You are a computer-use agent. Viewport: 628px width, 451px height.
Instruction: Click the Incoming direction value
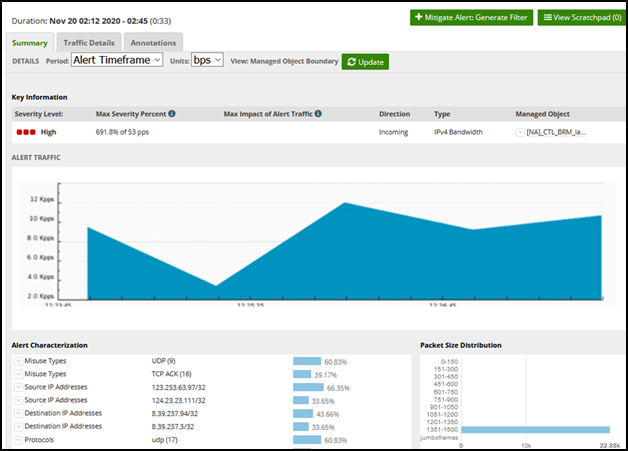[393, 132]
